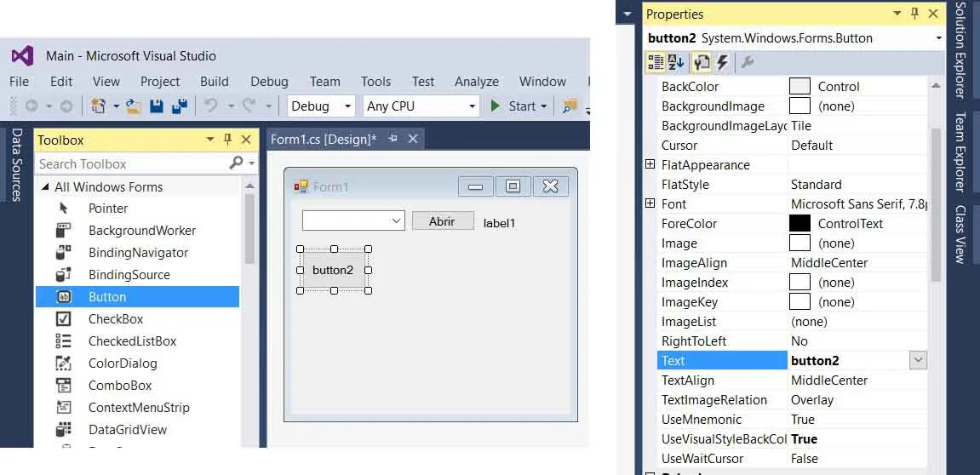
Task: Click the Save All toolbar icon
Action: pos(180,106)
